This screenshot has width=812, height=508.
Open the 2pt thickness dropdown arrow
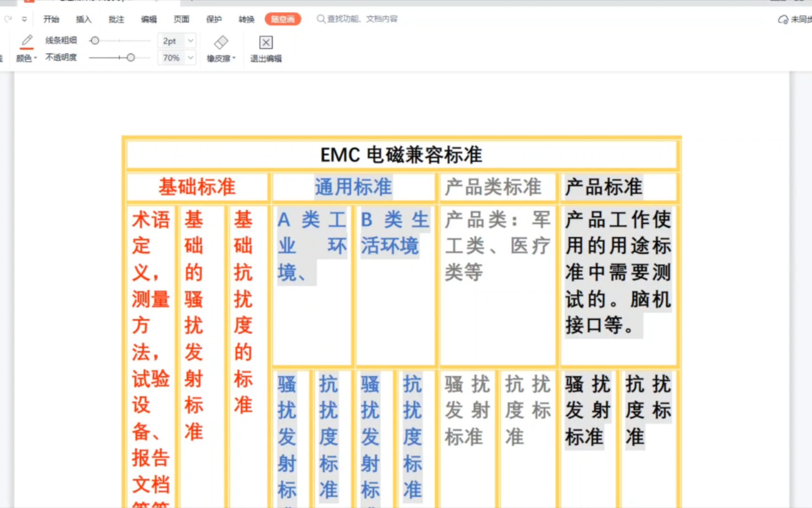pyautogui.click(x=190, y=41)
